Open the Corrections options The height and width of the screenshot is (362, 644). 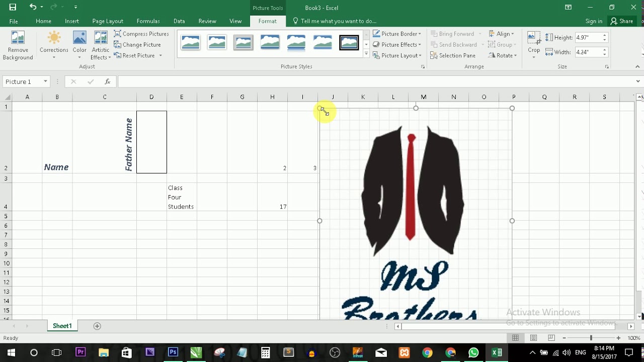pos(54,46)
